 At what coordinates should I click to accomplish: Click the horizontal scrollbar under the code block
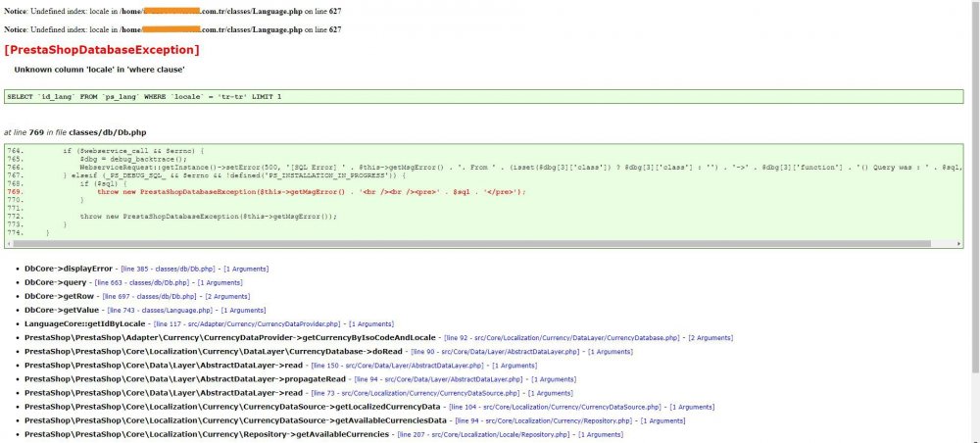pyautogui.click(x=472, y=243)
